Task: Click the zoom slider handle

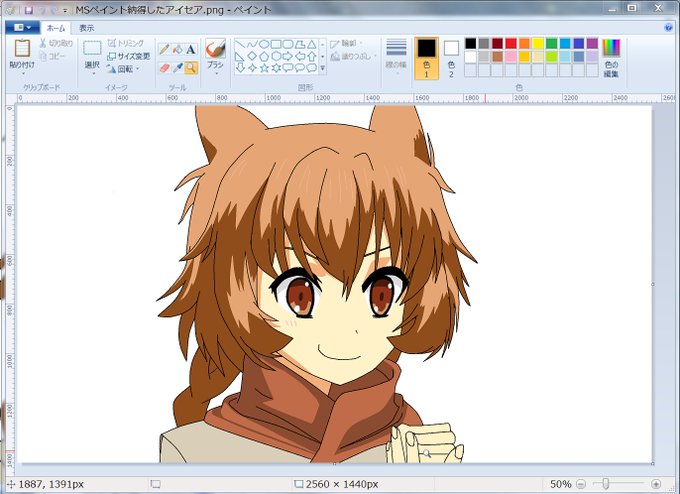Action: click(x=606, y=483)
